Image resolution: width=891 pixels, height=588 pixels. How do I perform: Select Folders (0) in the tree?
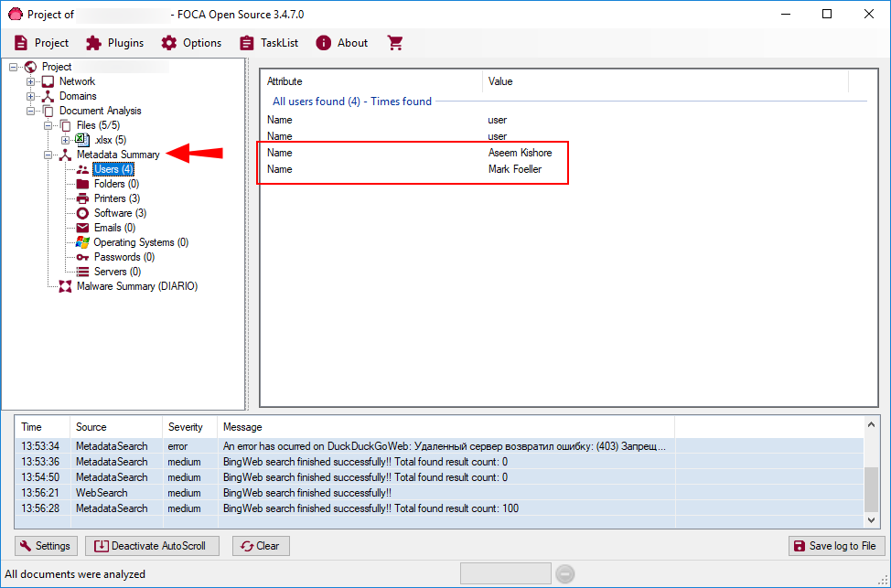point(116,184)
